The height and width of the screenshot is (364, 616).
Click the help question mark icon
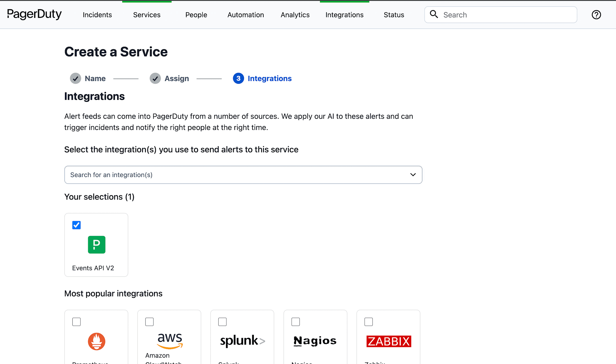point(596,14)
